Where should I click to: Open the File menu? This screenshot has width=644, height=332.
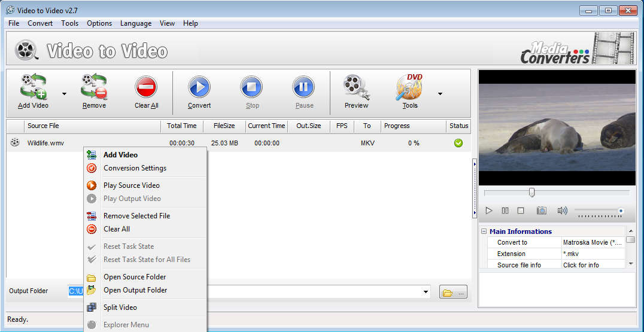[x=14, y=23]
